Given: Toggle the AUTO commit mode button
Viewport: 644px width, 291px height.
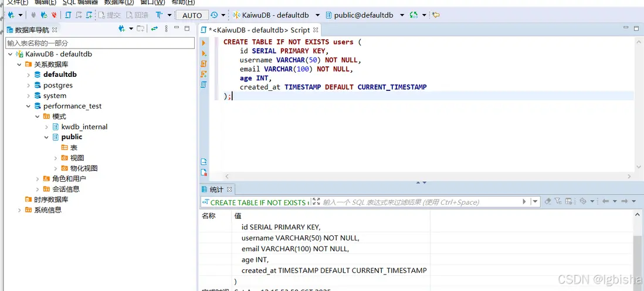Looking at the screenshot, I should click(x=192, y=15).
